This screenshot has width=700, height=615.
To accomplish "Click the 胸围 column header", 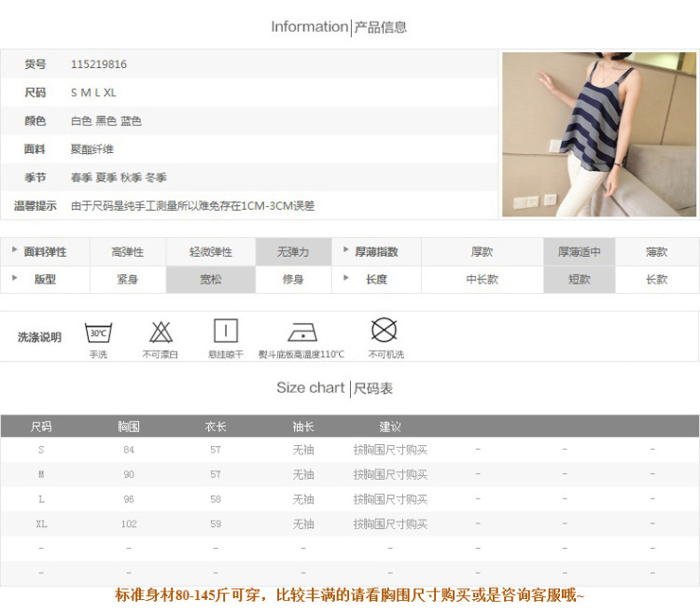I will coord(129,426).
